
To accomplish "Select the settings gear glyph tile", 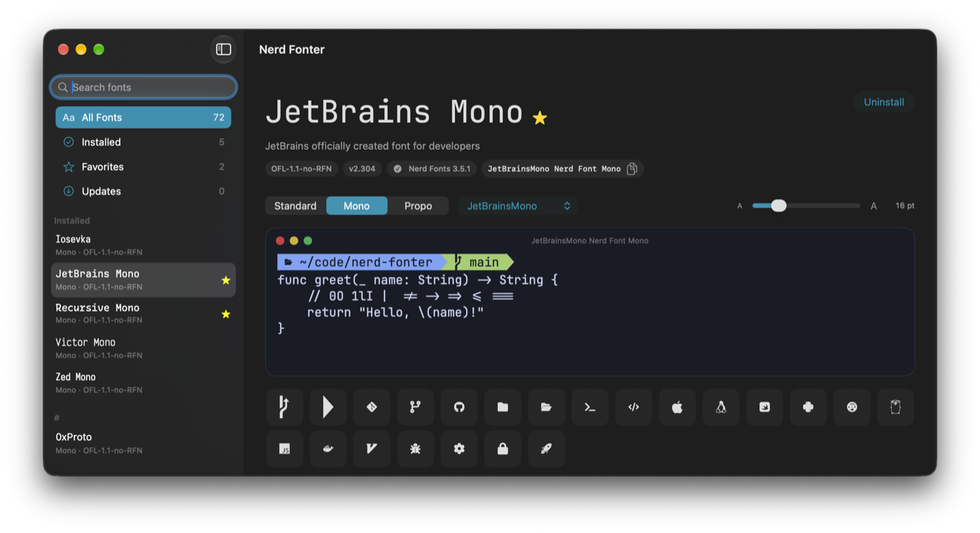I will [x=459, y=449].
